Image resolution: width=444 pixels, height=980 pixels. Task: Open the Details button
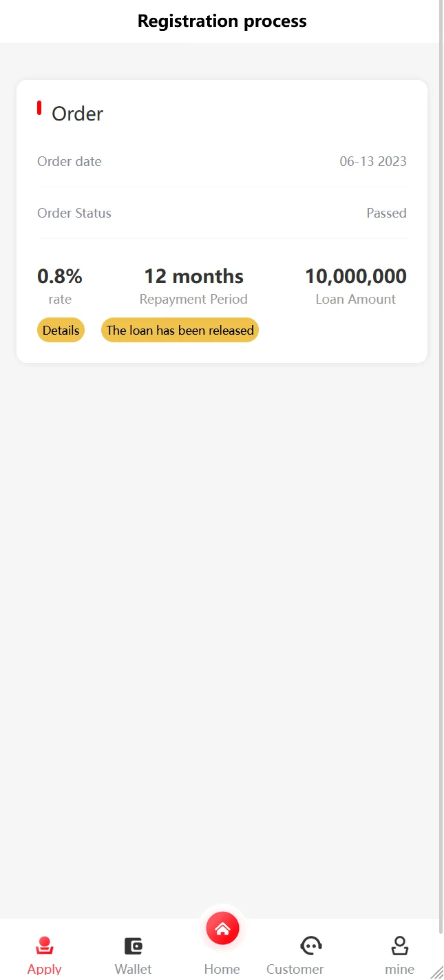pyautogui.click(x=61, y=331)
